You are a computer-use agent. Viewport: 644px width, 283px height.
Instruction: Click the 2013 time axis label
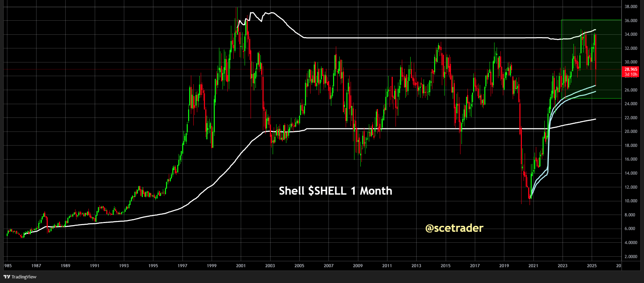point(416,266)
